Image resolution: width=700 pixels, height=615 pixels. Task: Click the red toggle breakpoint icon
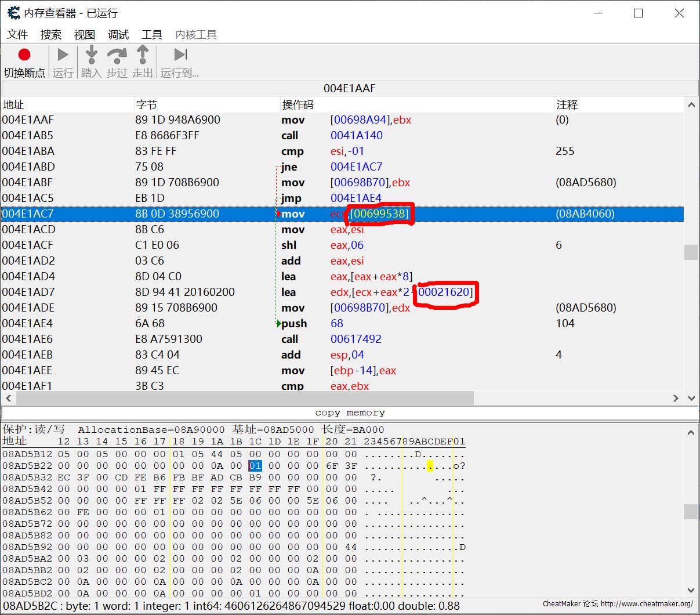click(24, 55)
